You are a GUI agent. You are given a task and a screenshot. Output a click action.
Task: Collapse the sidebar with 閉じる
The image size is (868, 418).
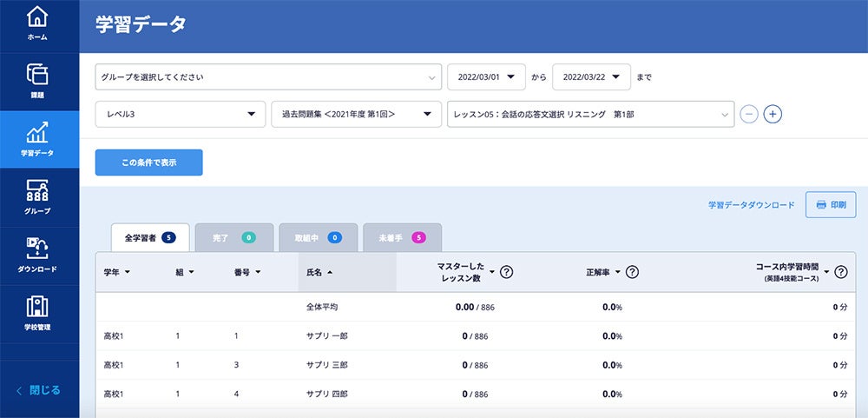pos(39,390)
